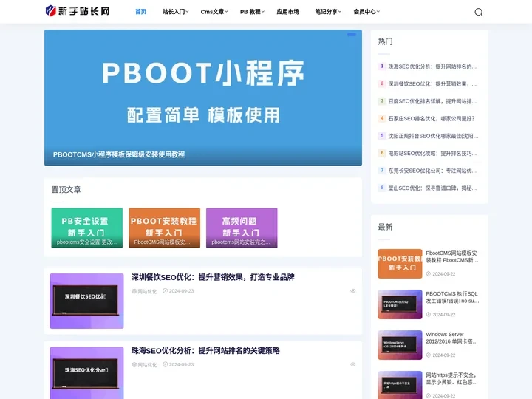This screenshot has width=532, height=399.
Task: Click clock date icon under 珠海SEO优化分析 article
Action: click(x=165, y=364)
